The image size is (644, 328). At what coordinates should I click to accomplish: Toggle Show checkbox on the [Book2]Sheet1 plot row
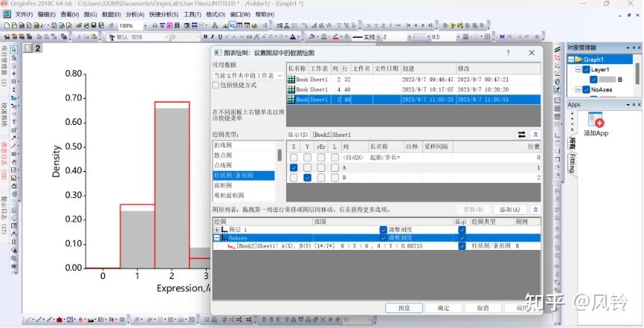point(462,245)
